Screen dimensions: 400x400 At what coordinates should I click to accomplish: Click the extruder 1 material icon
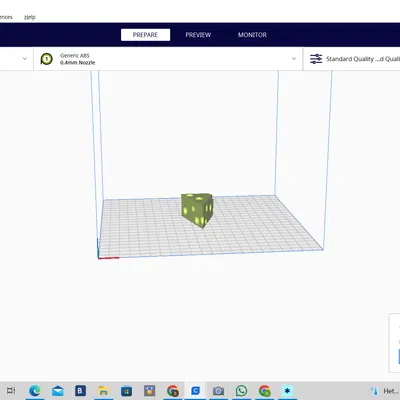pos(47,59)
